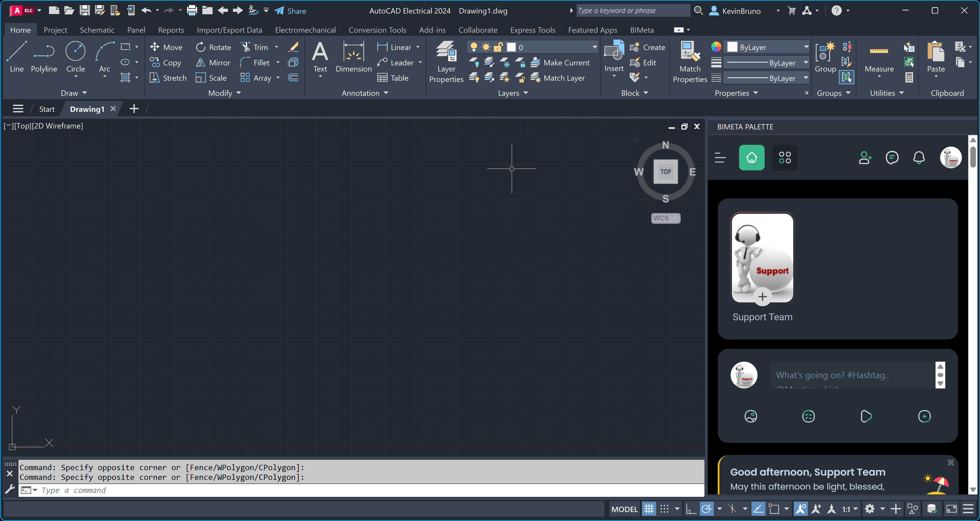Toggle polar tracking in status bar

tap(706, 509)
